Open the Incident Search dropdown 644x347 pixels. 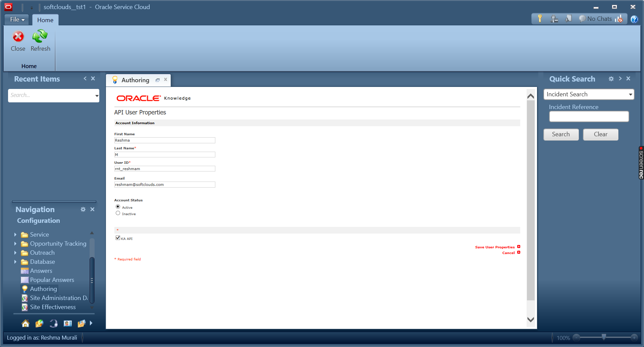pos(630,95)
